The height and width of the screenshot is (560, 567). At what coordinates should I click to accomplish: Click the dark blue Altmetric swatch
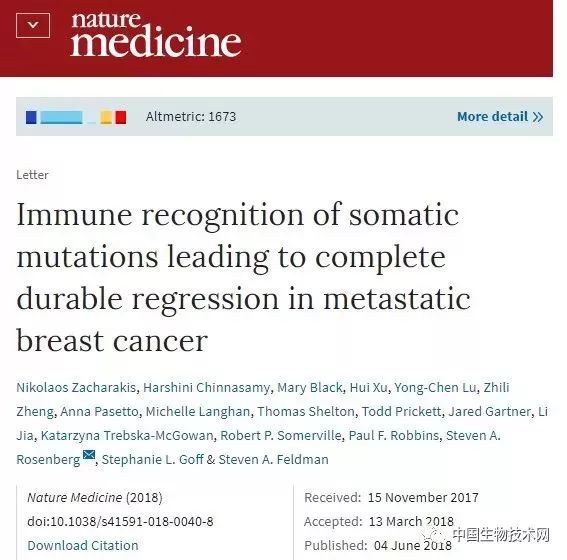pyautogui.click(x=31, y=117)
